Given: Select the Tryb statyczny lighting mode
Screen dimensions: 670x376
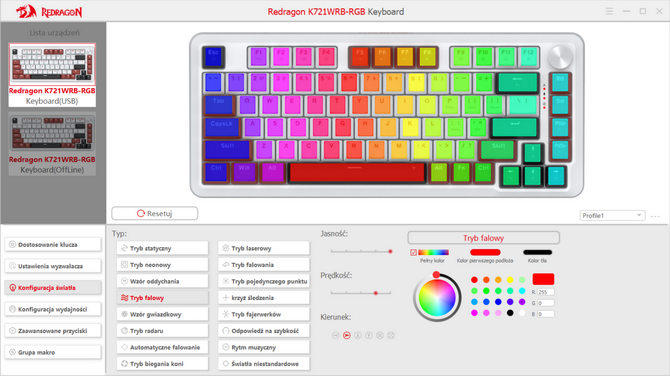Looking at the screenshot, I should pos(162,248).
